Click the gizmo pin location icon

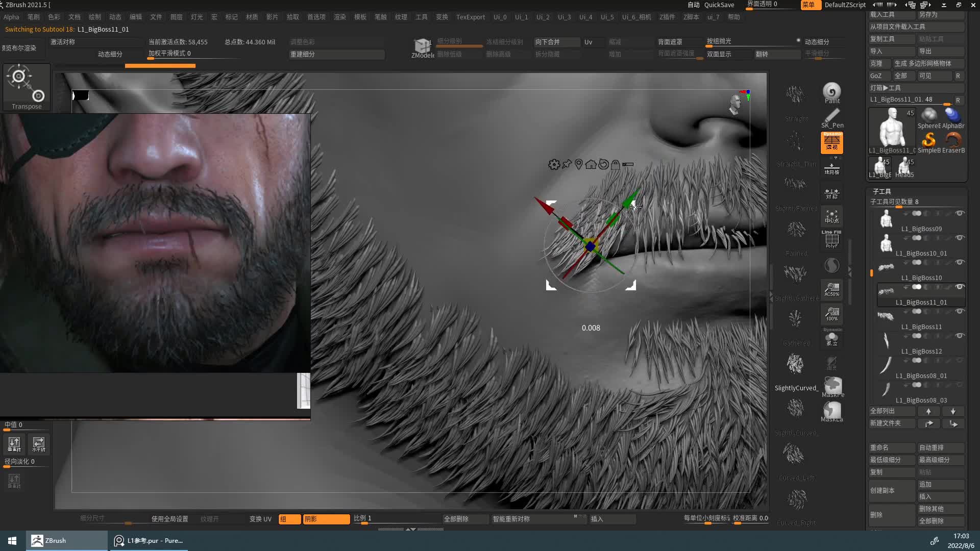pos(579,164)
